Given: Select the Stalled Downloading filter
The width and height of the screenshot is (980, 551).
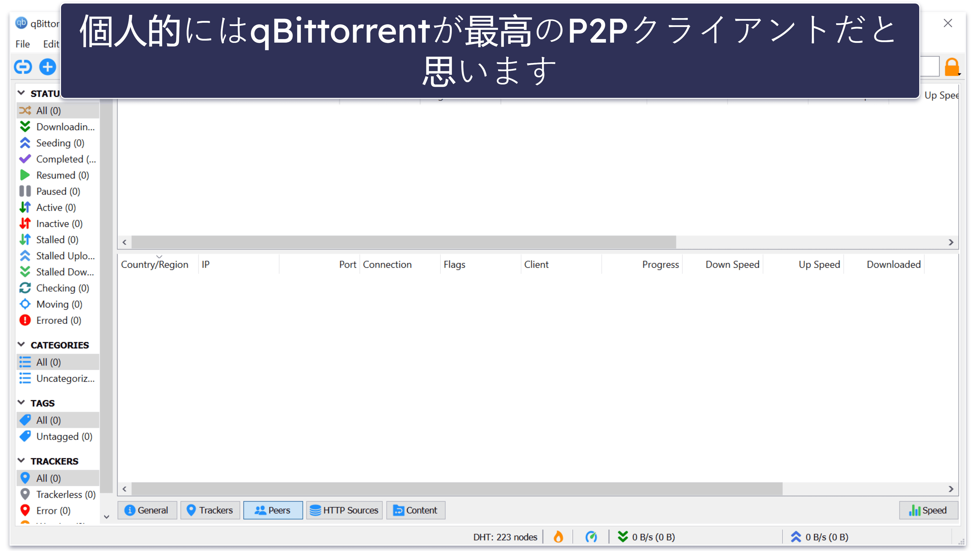Looking at the screenshot, I should pos(58,272).
